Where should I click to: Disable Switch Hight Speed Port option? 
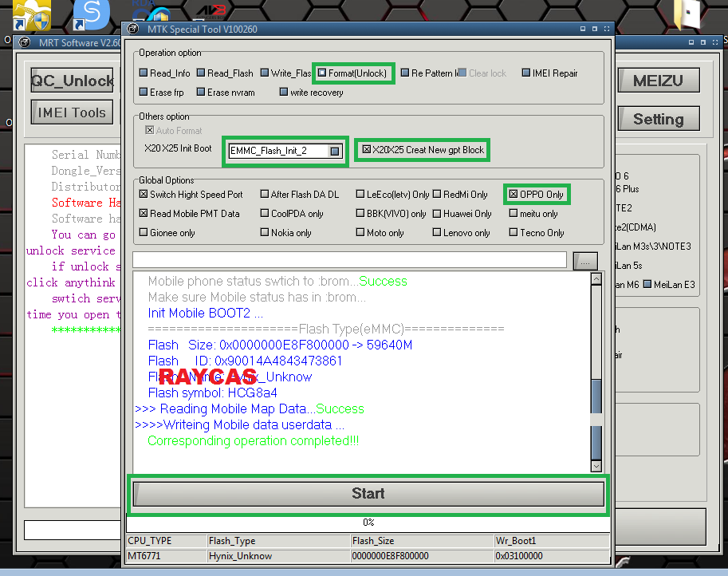coord(144,194)
